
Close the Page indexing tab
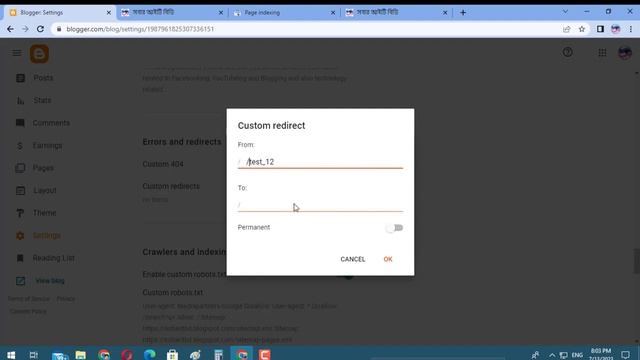tap(333, 13)
